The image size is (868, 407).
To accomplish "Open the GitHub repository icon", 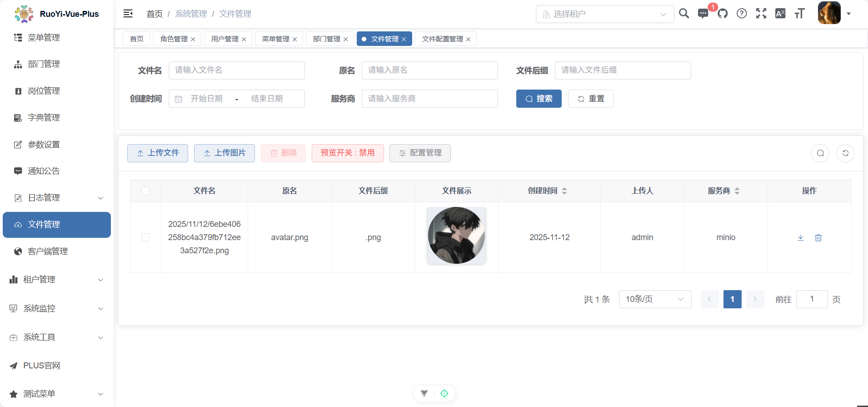I will [x=723, y=14].
